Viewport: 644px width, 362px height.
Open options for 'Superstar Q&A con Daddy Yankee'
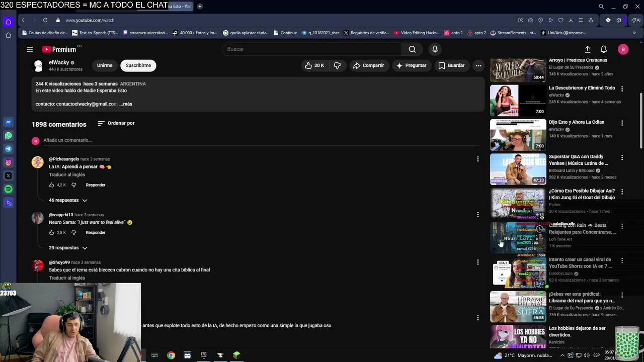point(622,157)
